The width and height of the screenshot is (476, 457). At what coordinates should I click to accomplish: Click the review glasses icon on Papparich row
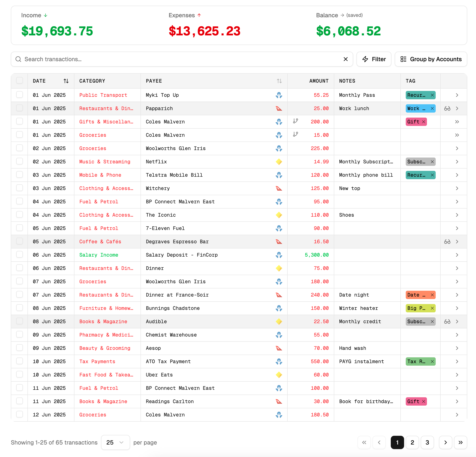tap(447, 108)
